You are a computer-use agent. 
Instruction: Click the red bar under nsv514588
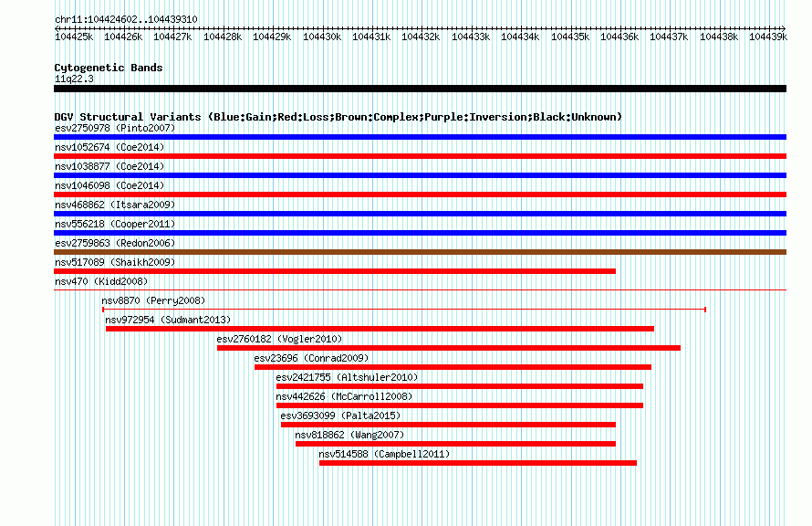[477, 463]
